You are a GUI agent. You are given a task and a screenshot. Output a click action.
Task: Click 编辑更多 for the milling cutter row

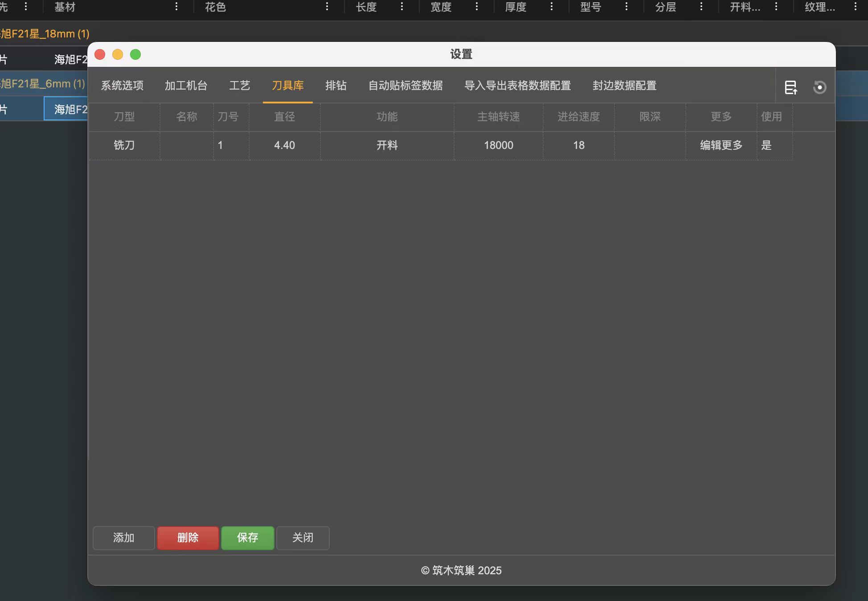pos(721,145)
